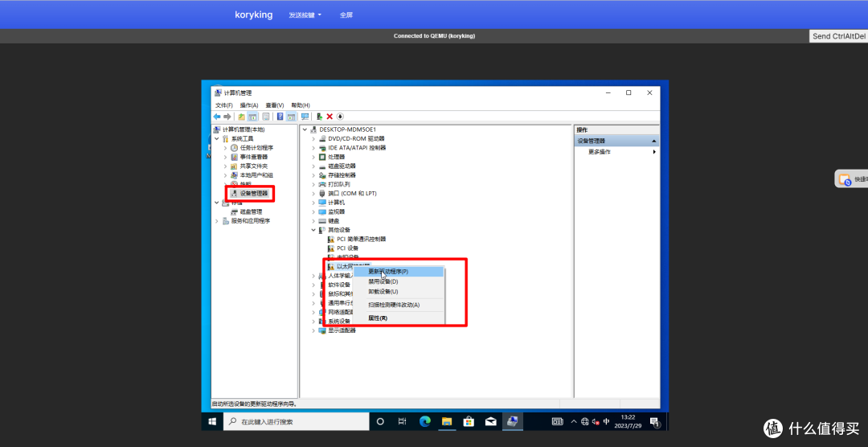The image size is (868, 447).
Task: Click the blue Help question mark icon
Action: click(x=280, y=117)
